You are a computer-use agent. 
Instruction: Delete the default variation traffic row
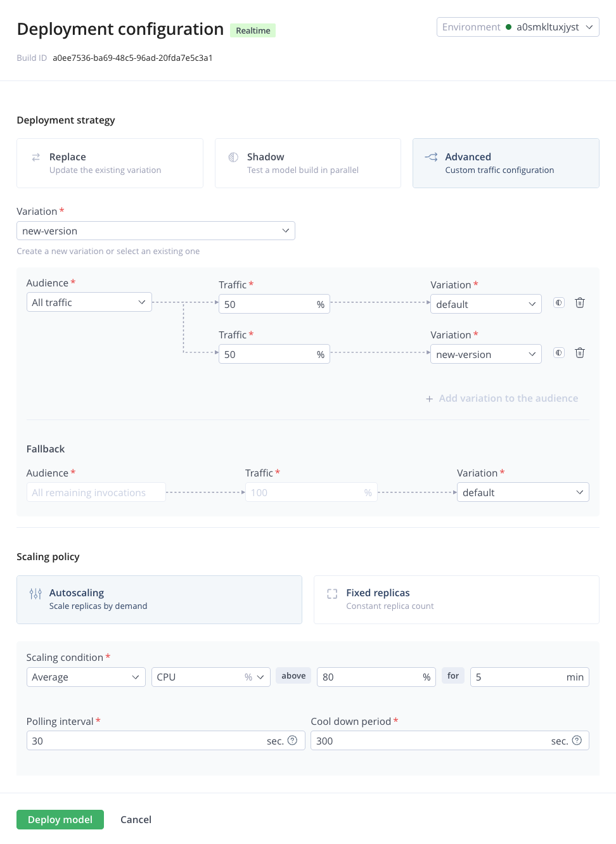coord(579,303)
